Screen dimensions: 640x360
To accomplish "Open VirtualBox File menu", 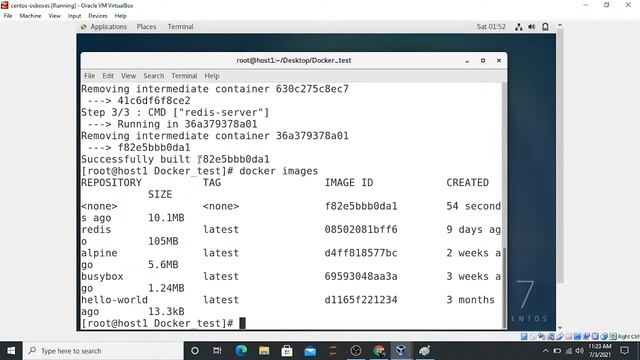I will tap(8, 16).
